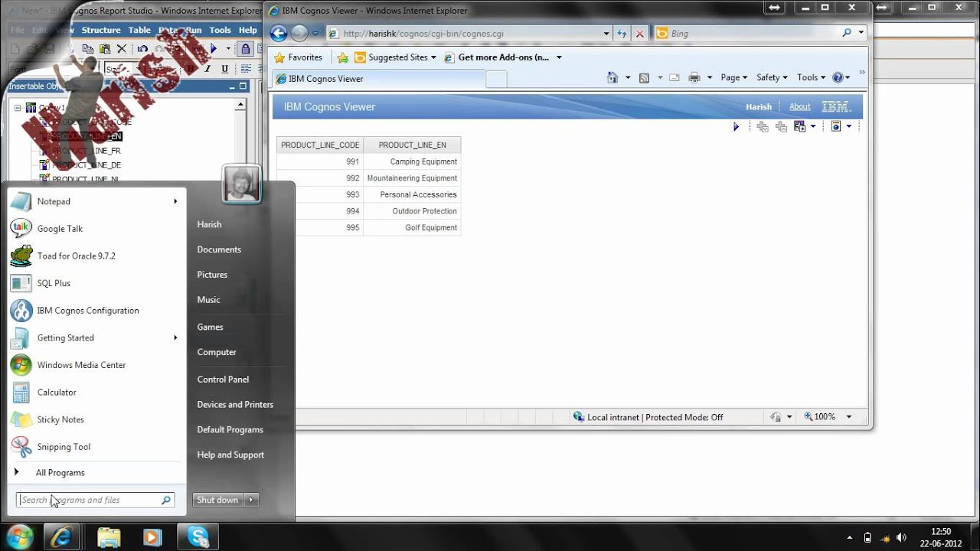
Task: Open the Bing search provider dropdown
Action: [x=861, y=33]
